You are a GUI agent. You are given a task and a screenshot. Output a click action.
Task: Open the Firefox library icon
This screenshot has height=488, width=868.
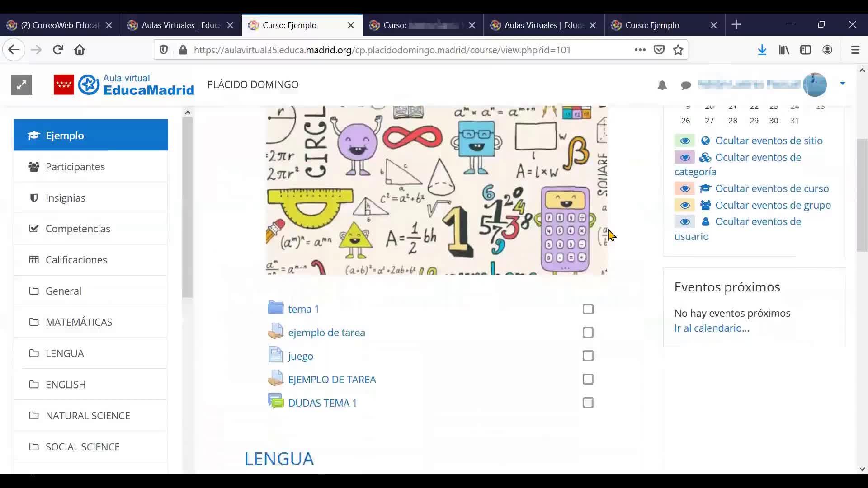(784, 50)
